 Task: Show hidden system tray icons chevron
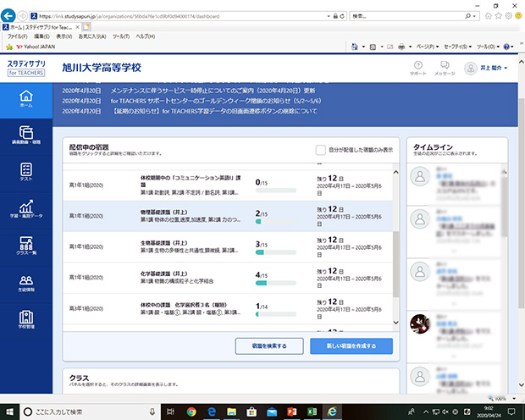426,412
